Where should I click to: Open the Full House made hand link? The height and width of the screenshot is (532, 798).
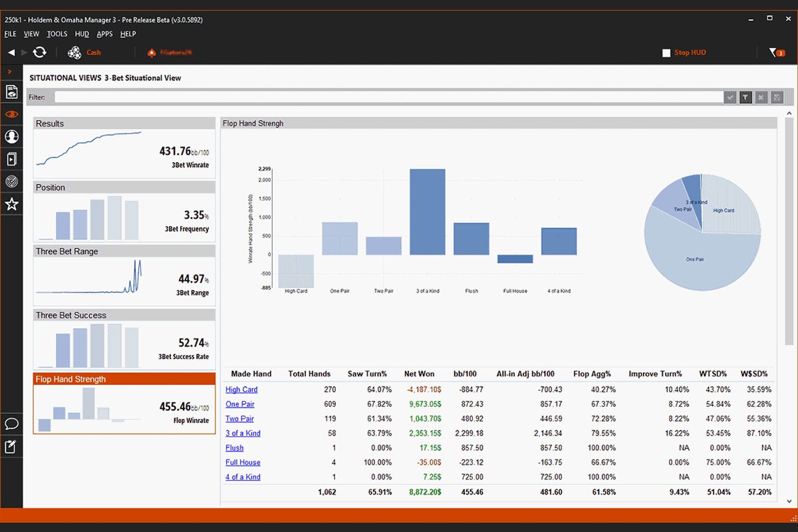tap(243, 462)
